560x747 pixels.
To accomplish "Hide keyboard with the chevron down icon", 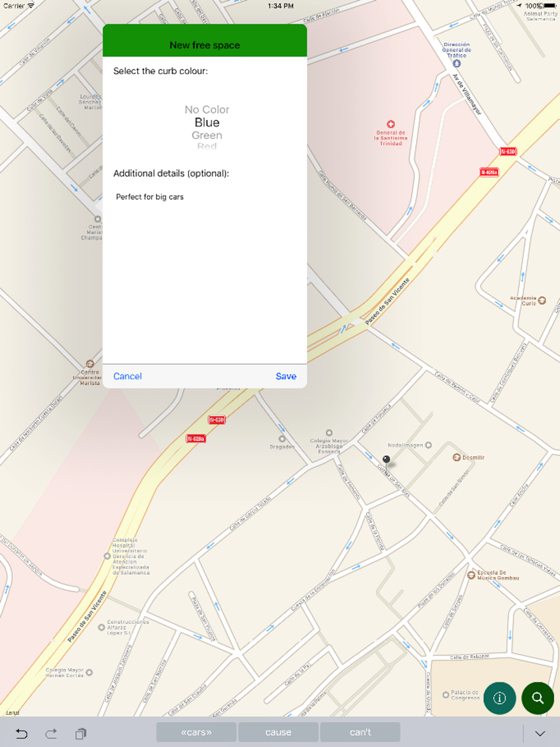I will 540,733.
